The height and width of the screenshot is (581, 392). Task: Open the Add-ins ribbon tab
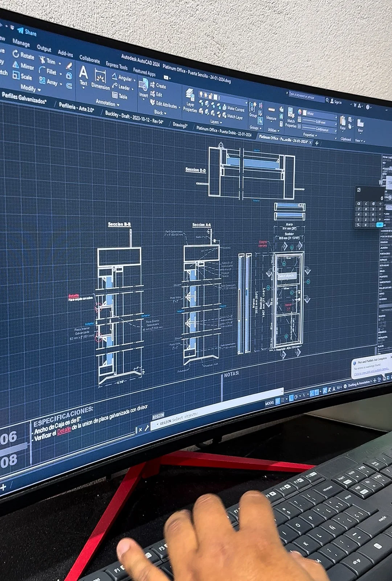tap(65, 53)
